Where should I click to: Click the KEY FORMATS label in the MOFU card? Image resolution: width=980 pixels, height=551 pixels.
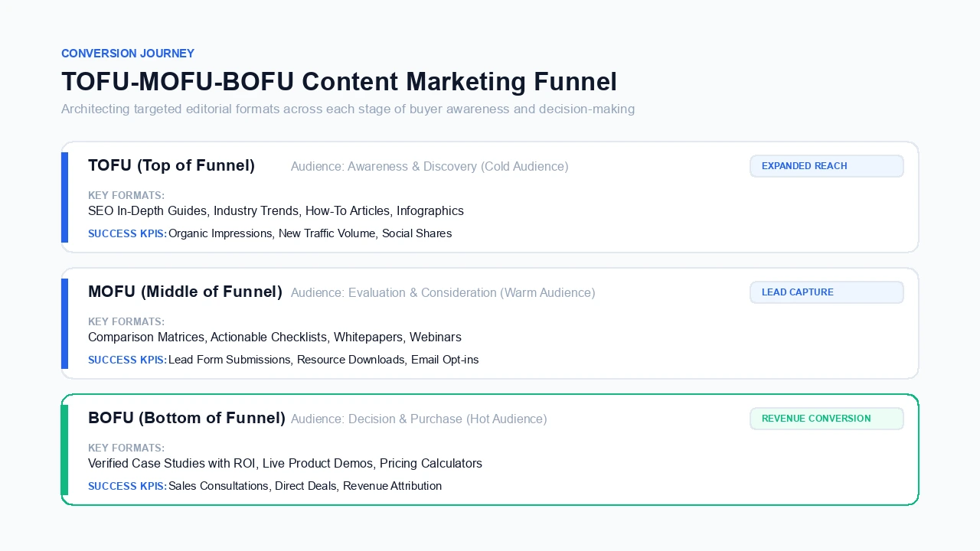pos(126,322)
